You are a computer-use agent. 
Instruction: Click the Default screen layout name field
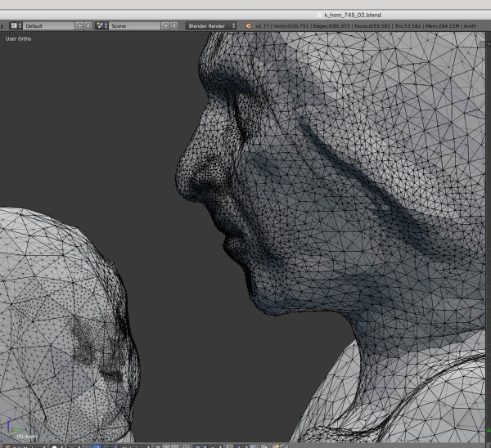(47, 26)
